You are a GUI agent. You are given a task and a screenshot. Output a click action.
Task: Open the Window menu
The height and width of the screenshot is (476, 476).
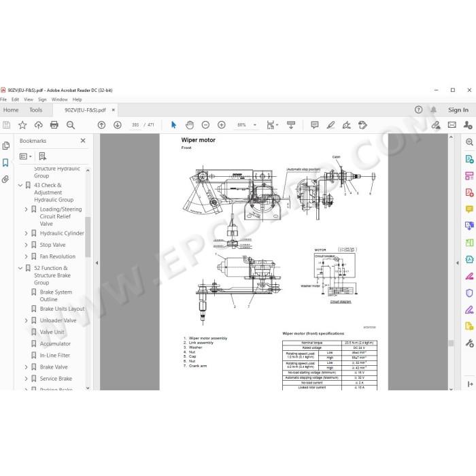pos(60,99)
